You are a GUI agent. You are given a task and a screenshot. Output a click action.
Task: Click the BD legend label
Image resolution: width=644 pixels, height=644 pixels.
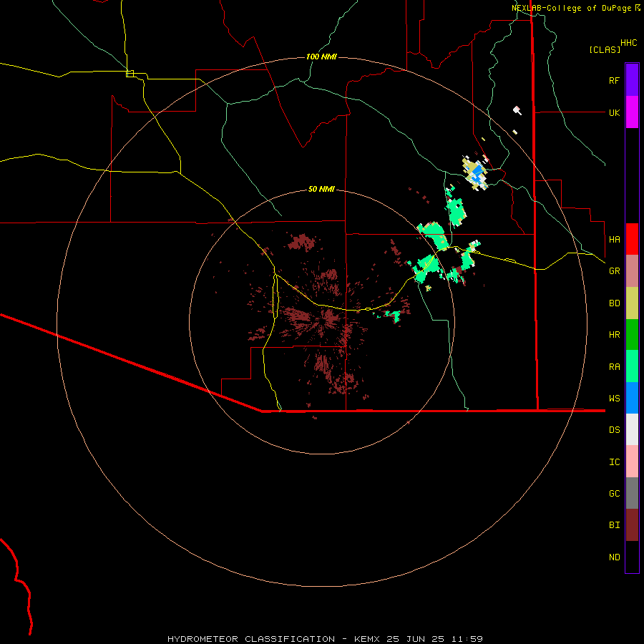click(615, 303)
